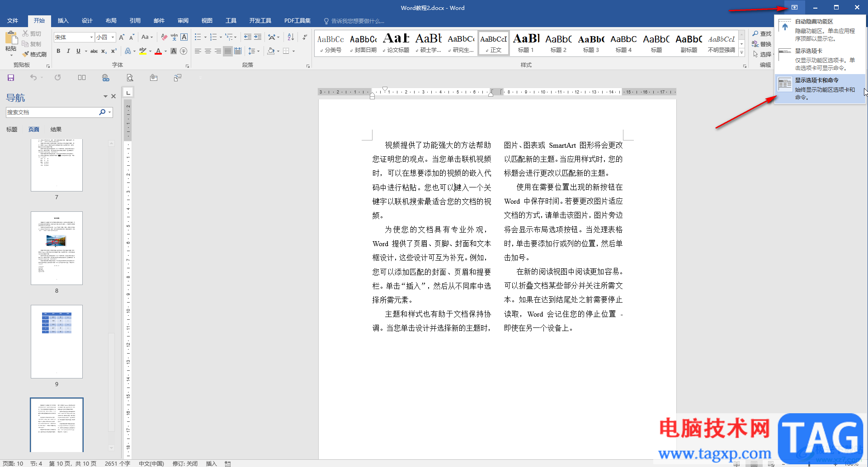The width and height of the screenshot is (868, 467).
Task: Open the 文件 menu tab
Action: [13, 21]
